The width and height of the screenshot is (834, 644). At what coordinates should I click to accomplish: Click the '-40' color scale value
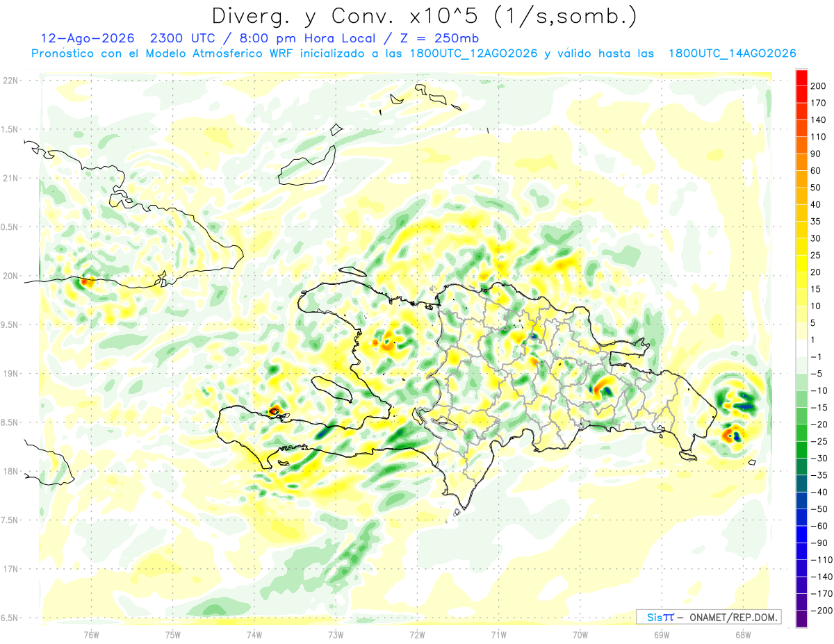[x=818, y=493]
